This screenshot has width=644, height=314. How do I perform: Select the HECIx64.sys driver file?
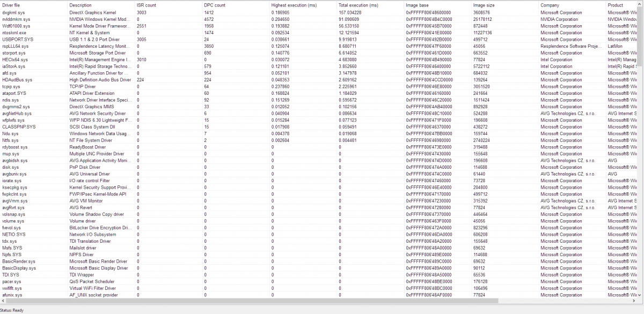15,59
